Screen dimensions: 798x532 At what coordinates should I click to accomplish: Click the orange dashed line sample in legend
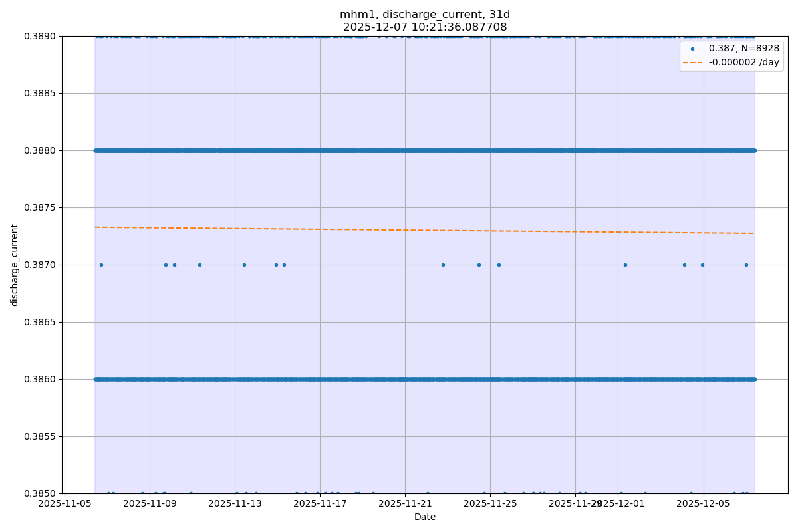tap(692, 62)
